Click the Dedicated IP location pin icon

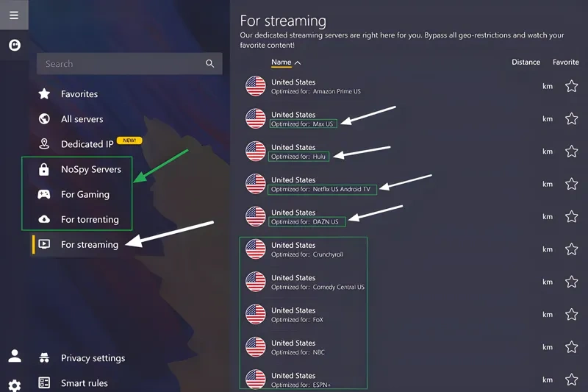(44, 144)
